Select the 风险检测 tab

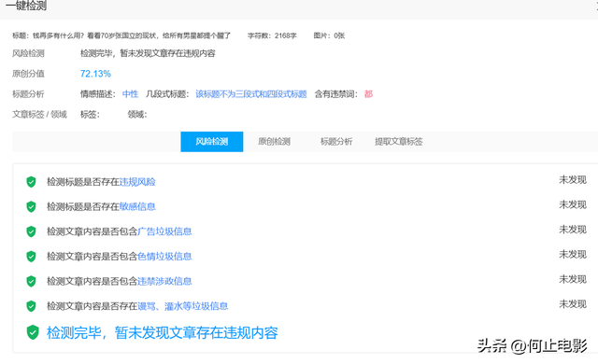pos(212,142)
